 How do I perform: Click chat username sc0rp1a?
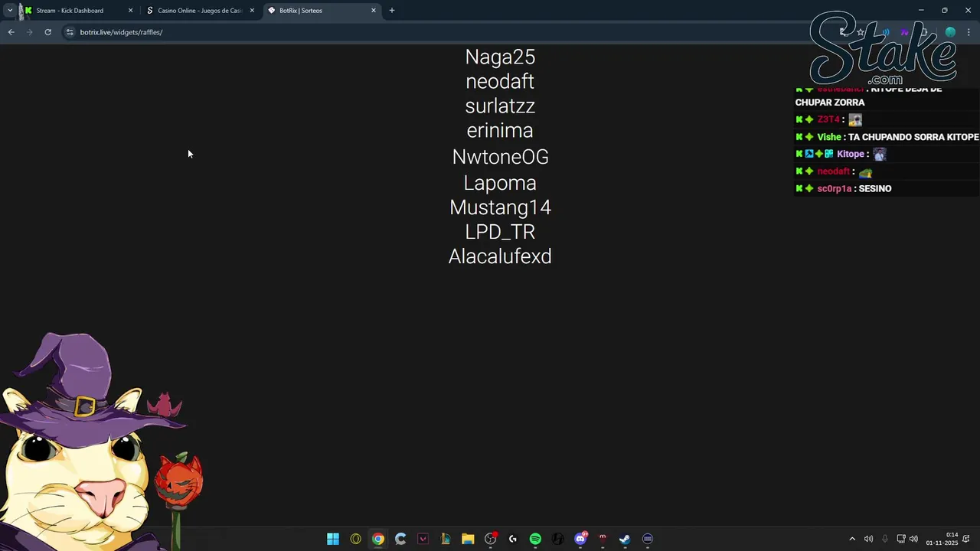click(x=834, y=188)
